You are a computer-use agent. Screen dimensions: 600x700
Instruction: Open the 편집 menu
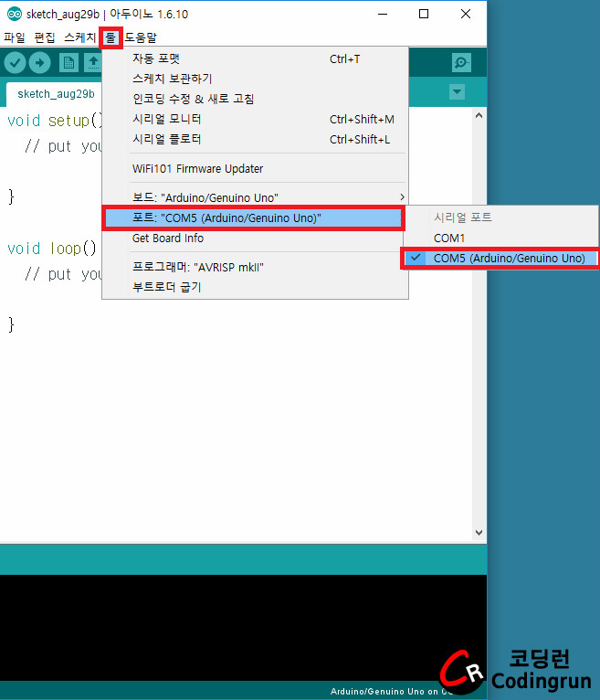tap(45, 37)
